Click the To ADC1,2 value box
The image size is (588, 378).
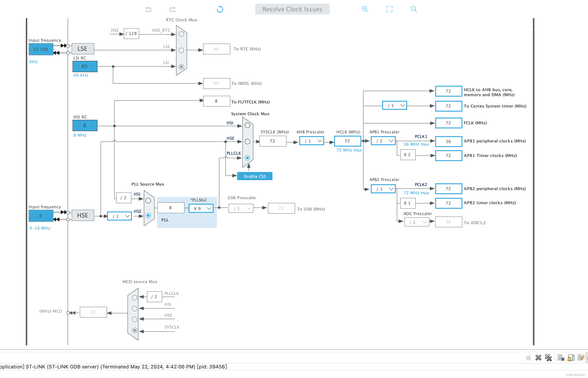click(448, 222)
